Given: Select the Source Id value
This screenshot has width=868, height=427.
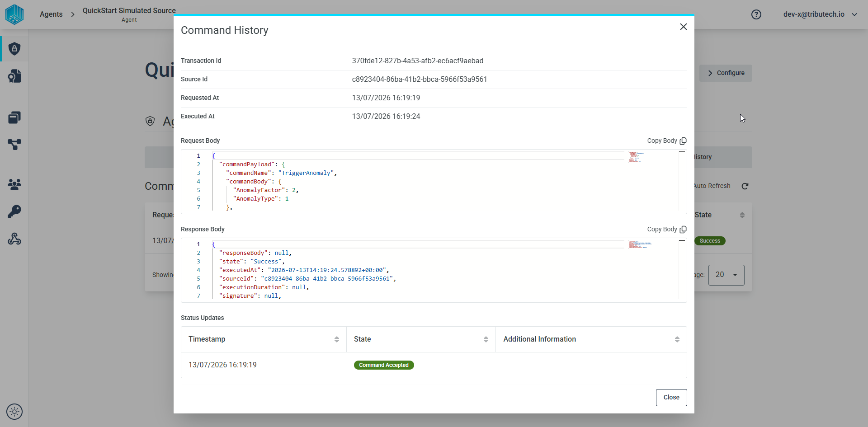Looking at the screenshot, I should pyautogui.click(x=420, y=80).
